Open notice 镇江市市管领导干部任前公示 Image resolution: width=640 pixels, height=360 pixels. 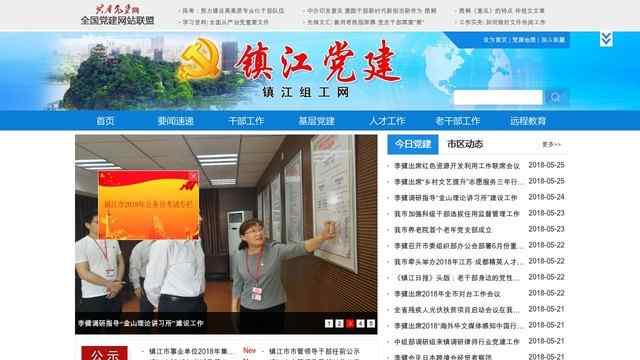(x=314, y=351)
